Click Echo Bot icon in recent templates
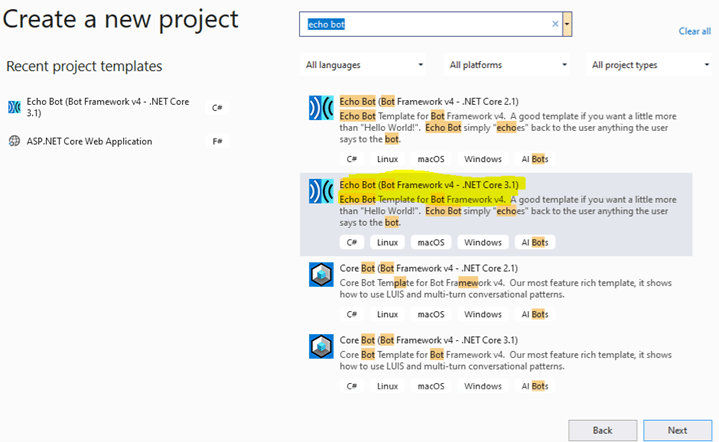 [14, 107]
